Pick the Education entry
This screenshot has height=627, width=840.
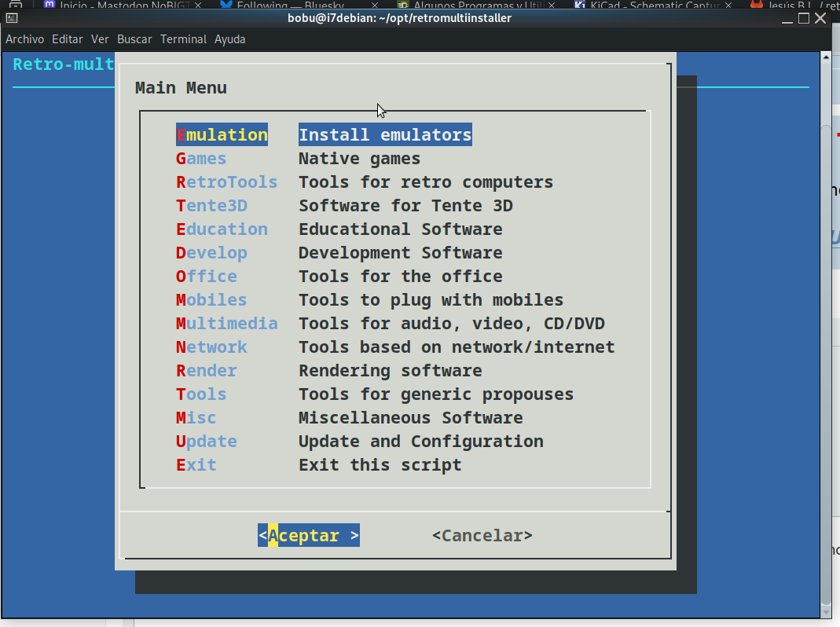(x=222, y=229)
